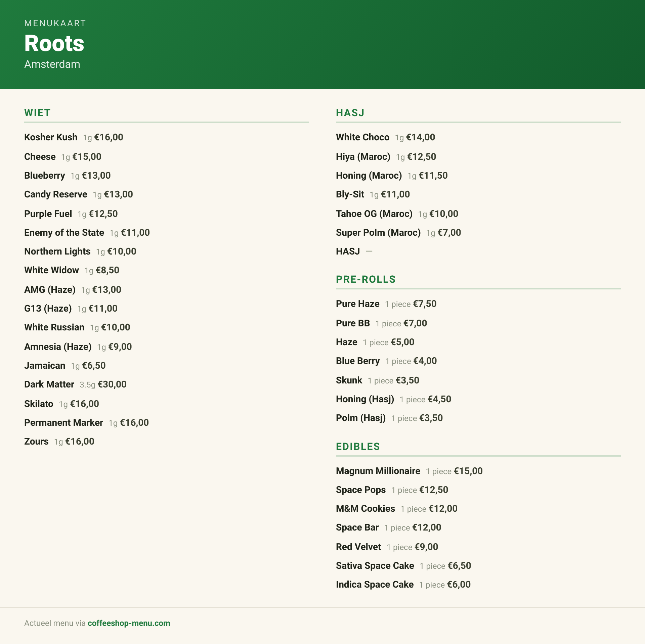Click the €8,50 White Widow price

click(107, 270)
